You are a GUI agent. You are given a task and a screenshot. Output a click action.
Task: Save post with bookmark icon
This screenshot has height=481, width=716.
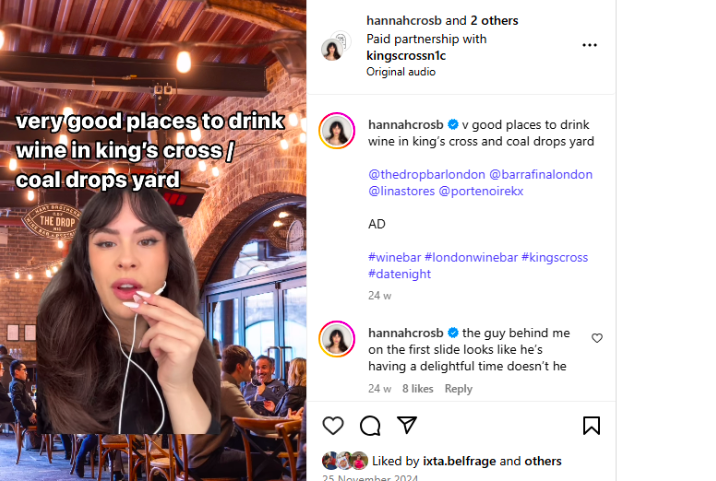pos(591,426)
